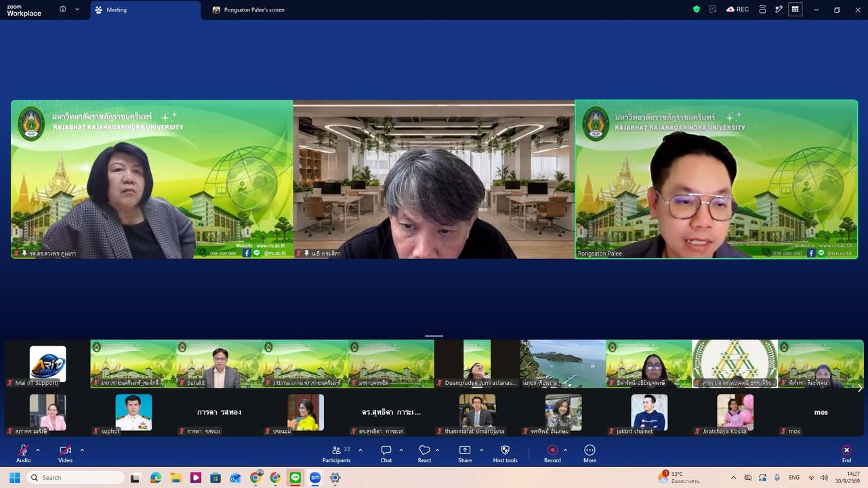The image size is (868, 488).
Task: Expand Participants options caret
Action: point(360,450)
